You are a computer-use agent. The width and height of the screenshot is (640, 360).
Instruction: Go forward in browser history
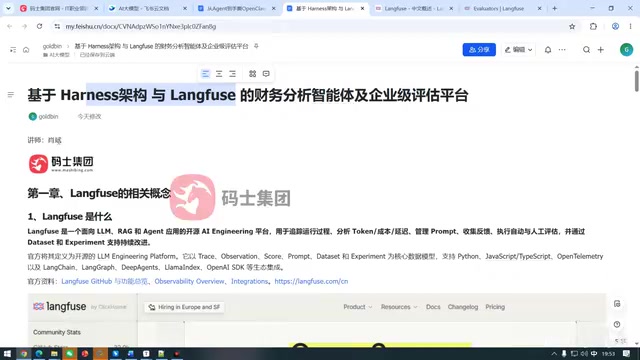(x=24, y=27)
